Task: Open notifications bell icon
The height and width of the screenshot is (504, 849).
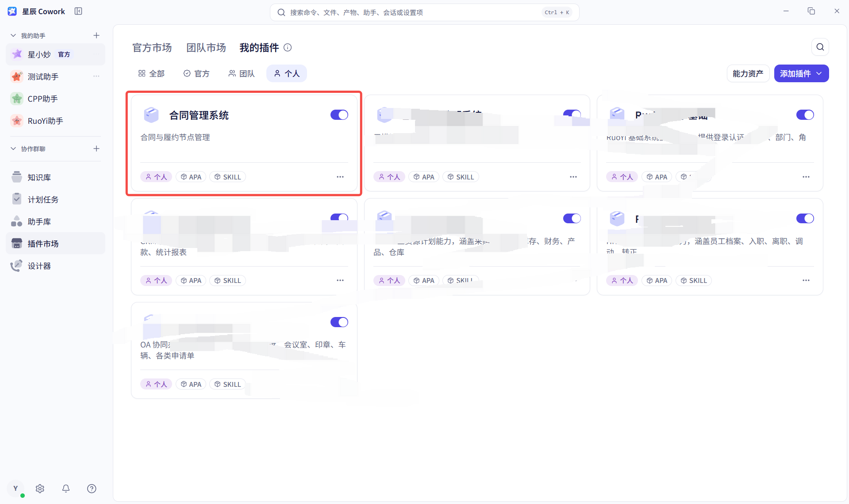Action: pos(66,489)
